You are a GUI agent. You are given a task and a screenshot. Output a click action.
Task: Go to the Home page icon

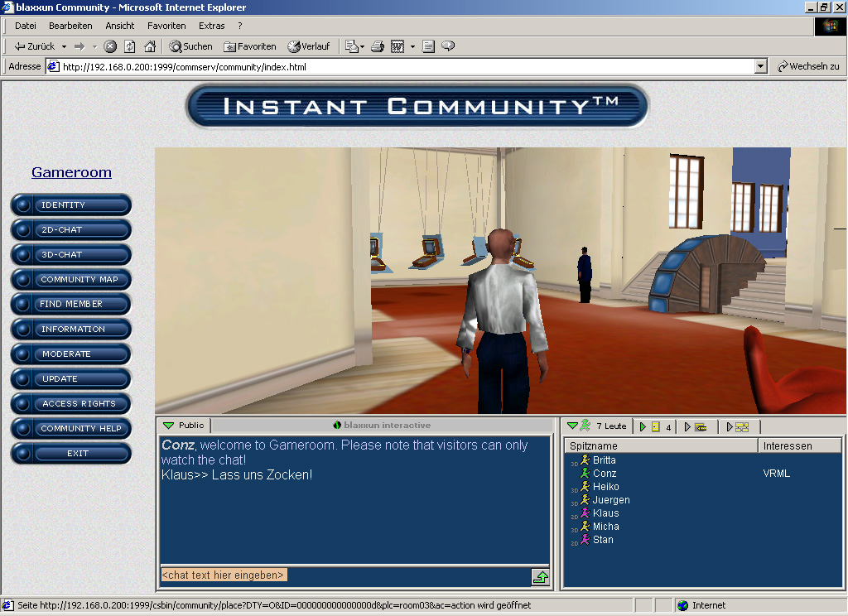(150, 46)
